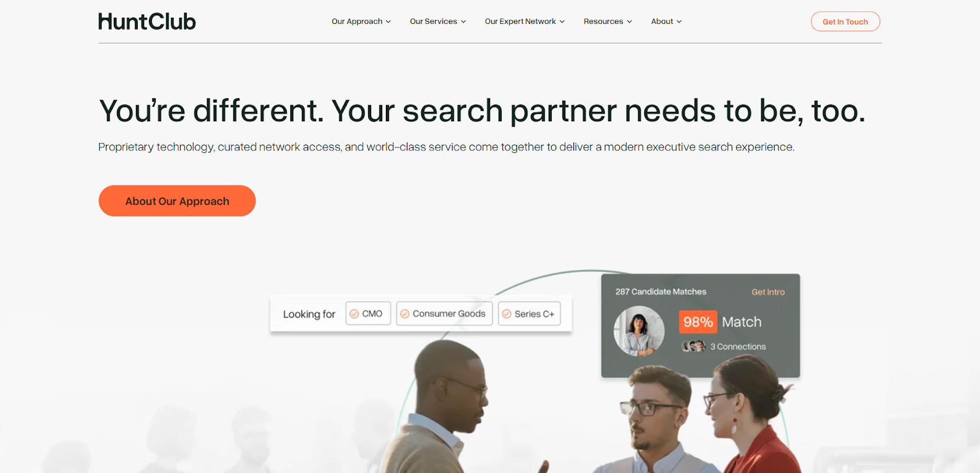Click the CMO checkmark icon

pyautogui.click(x=354, y=314)
